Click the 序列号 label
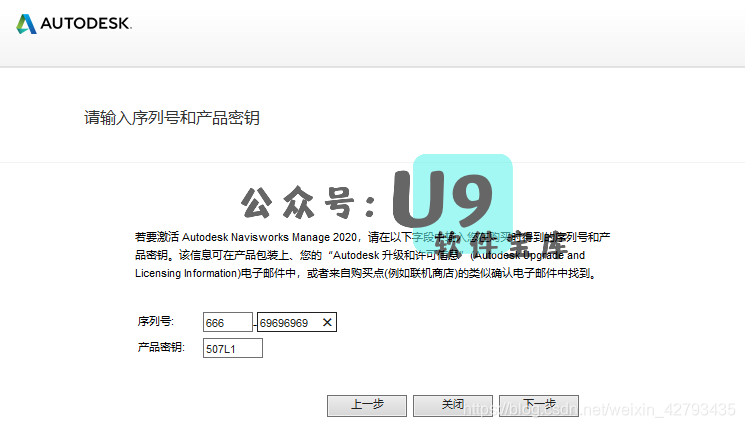Viewport: 745px width, 428px height. 155,322
